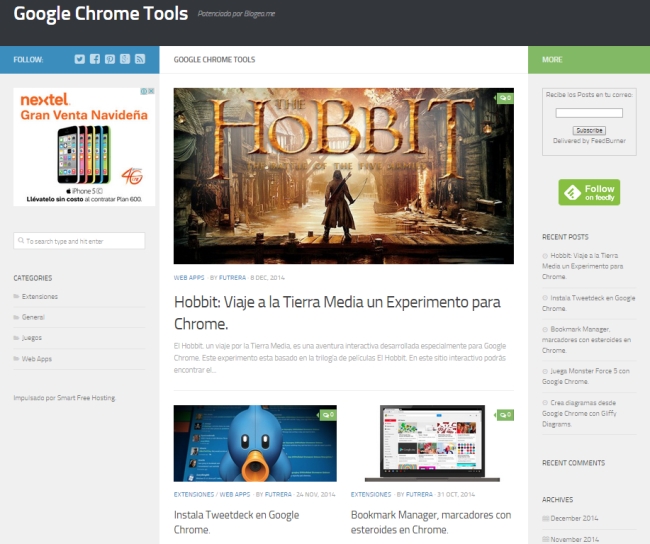
Task: Open comment count on Bookmark Manager thumbnail
Action: tap(505, 414)
